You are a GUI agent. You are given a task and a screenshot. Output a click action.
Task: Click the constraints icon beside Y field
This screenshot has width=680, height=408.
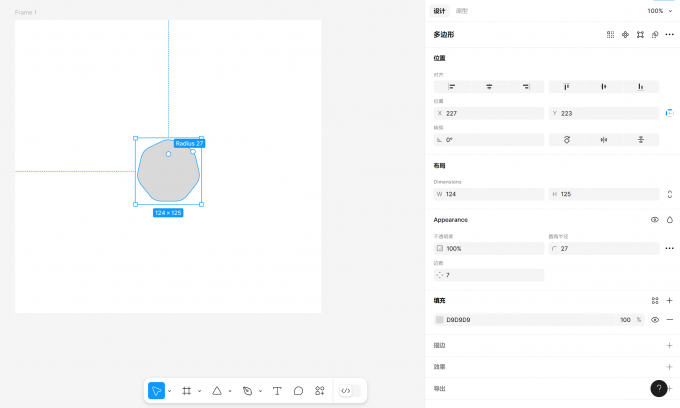tap(670, 113)
